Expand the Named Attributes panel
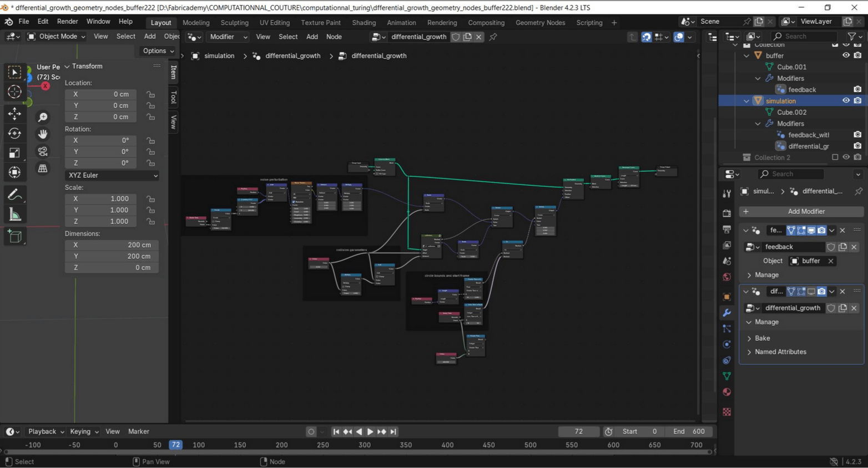 coord(780,352)
